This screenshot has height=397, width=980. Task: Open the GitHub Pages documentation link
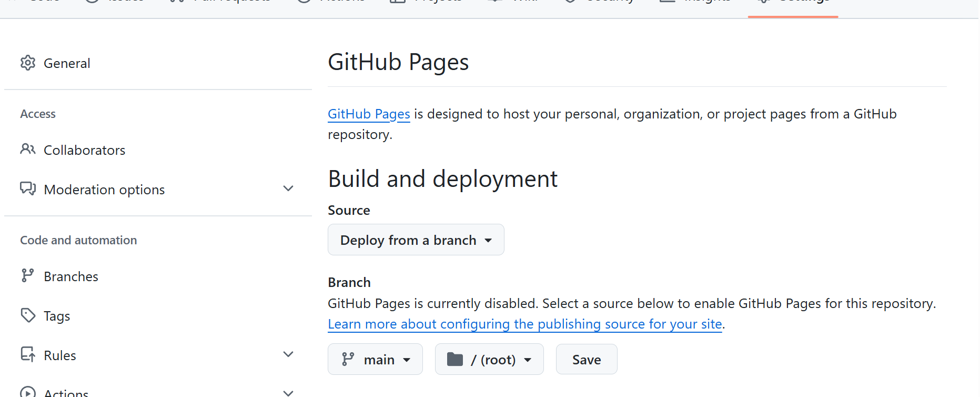coord(369,114)
